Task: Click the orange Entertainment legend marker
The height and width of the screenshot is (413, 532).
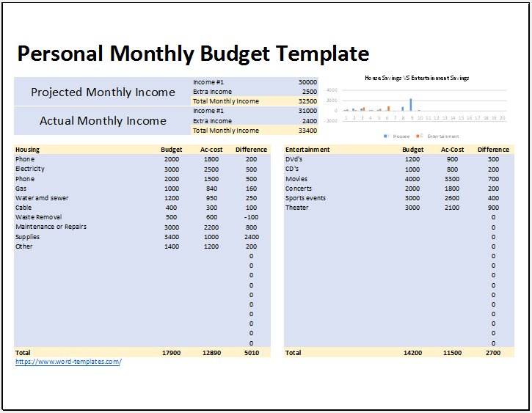Action: pyautogui.click(x=418, y=136)
